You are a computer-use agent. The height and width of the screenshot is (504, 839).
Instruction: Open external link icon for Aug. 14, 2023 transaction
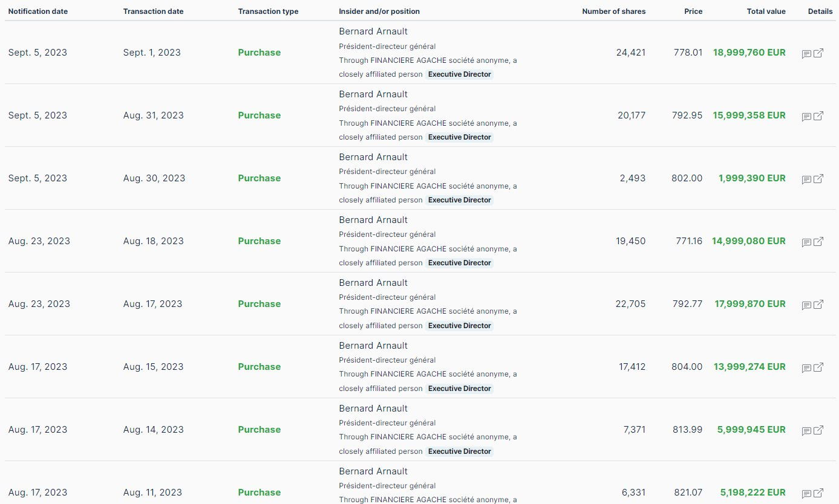click(818, 430)
